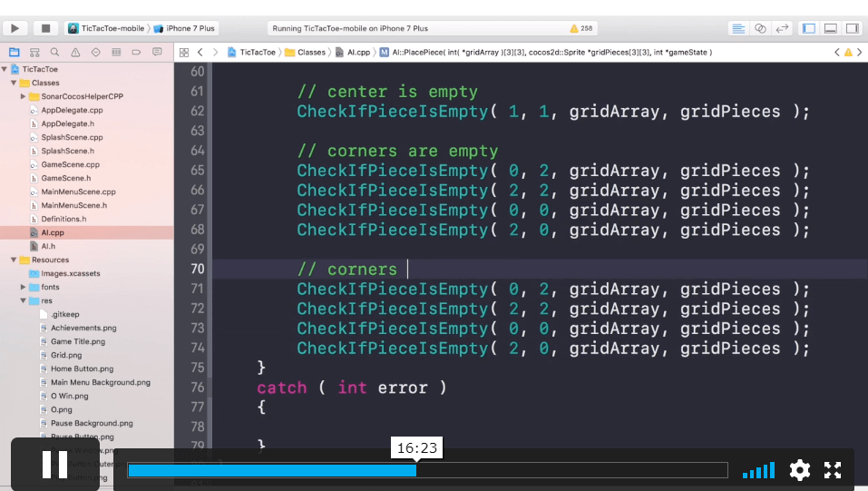Viewport: 868px width, 491px height.
Task: Open the Test navigator tab
Action: point(96,52)
